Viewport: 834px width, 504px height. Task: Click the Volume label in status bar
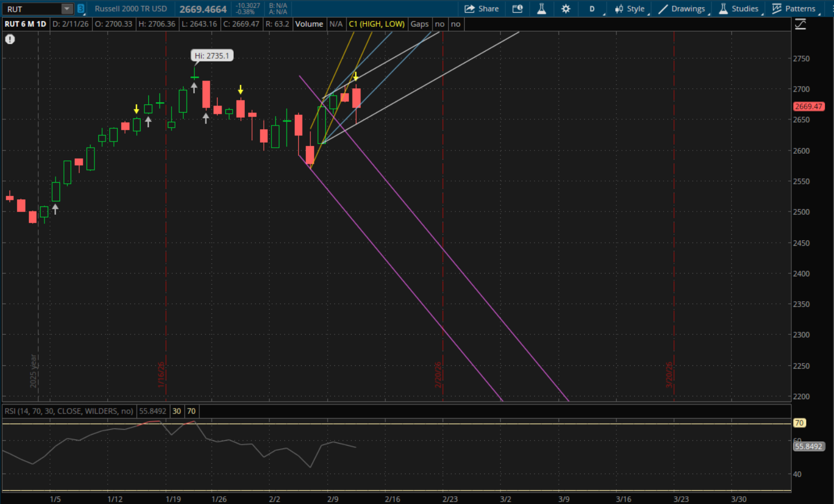(x=309, y=24)
